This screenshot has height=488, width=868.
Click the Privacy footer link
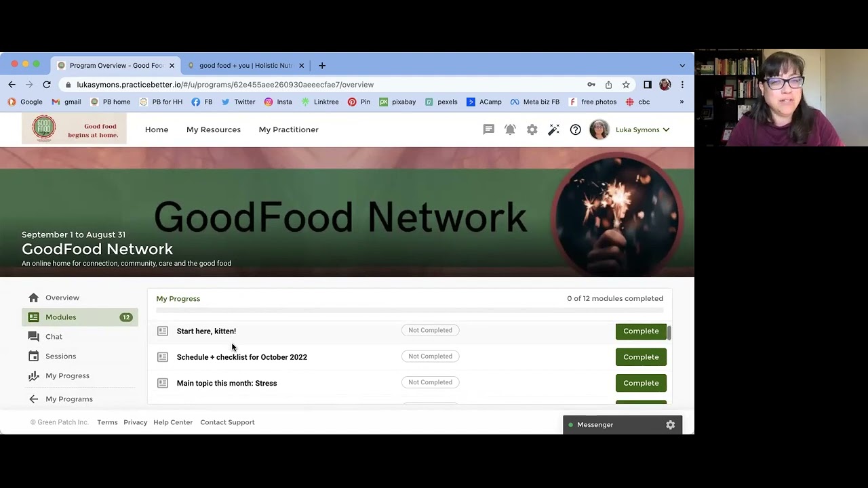135,422
